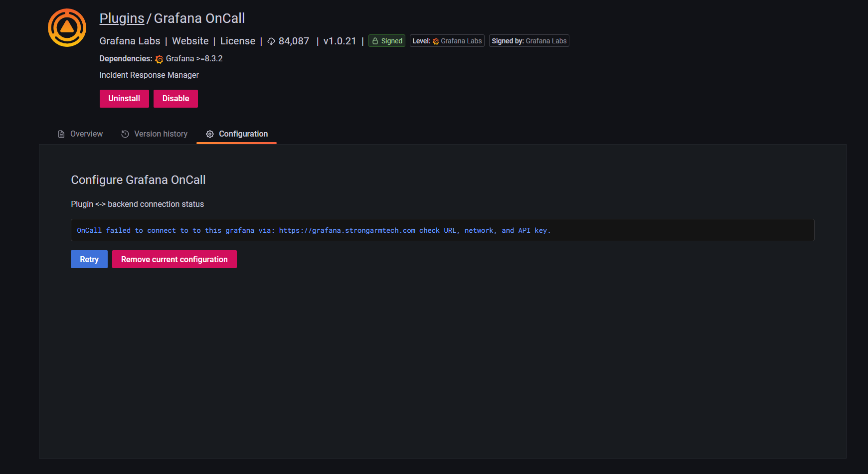Click the Version history clock icon
The height and width of the screenshot is (474, 868).
[x=125, y=134]
